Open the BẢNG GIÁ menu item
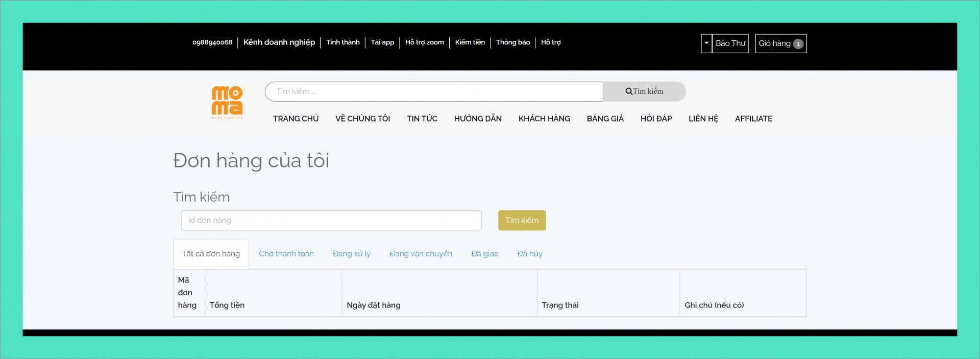Viewport: 980px width, 359px height. [x=605, y=118]
